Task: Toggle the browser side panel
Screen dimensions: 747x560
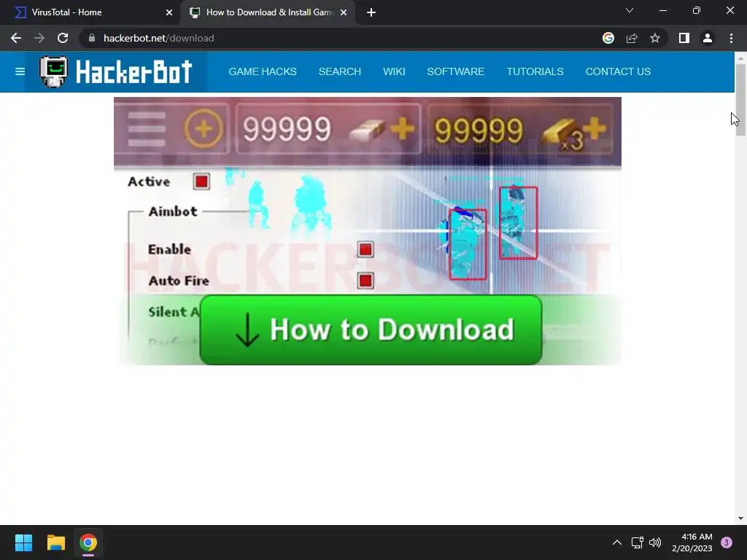Action: 684,38
